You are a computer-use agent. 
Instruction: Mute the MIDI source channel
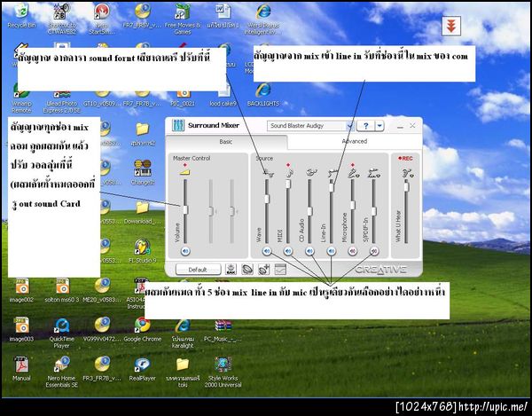coord(288,251)
